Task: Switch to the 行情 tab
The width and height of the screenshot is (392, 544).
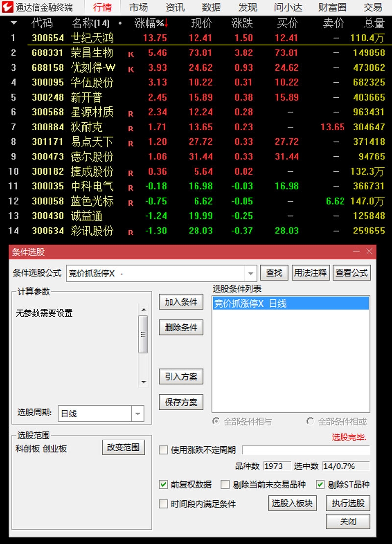Action: pos(102,7)
